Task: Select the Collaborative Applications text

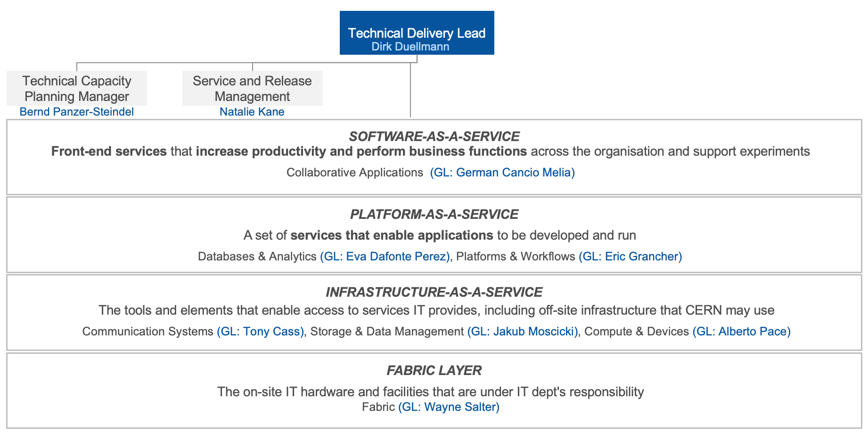Action: (x=355, y=173)
